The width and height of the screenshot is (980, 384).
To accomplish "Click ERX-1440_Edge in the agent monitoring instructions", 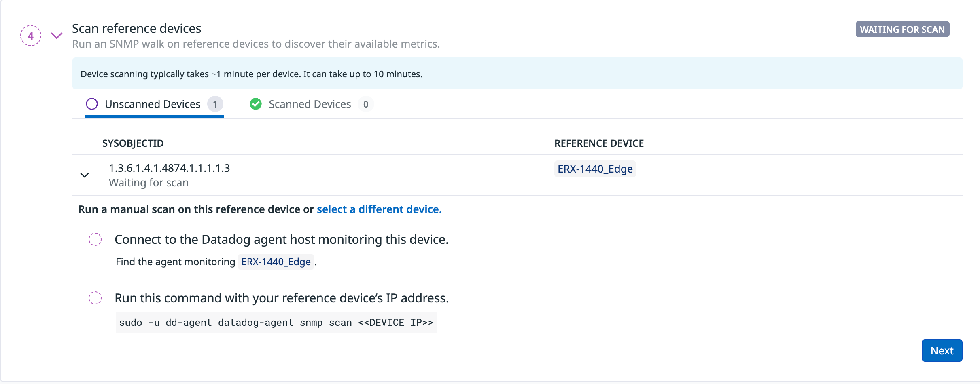I will pyautogui.click(x=276, y=262).
